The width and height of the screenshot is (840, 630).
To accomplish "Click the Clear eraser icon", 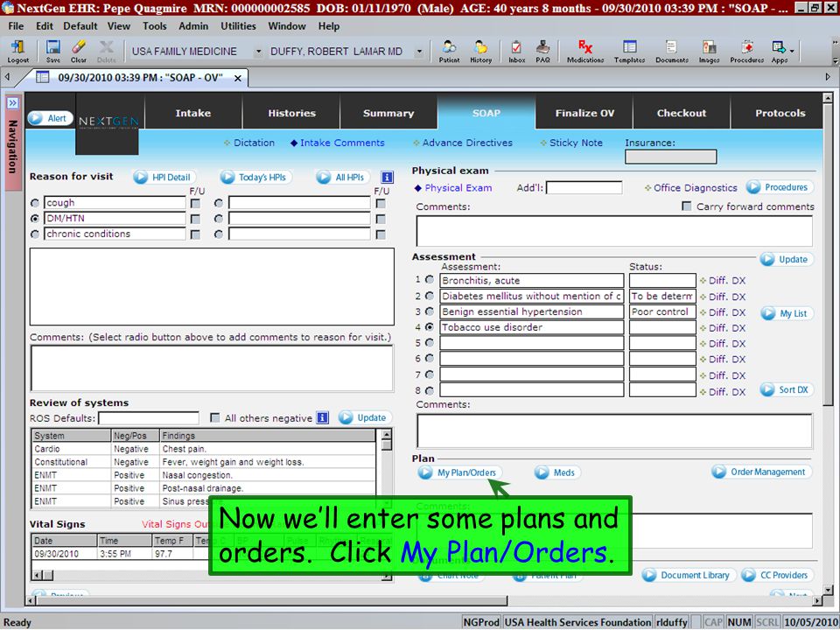I will click(x=79, y=52).
